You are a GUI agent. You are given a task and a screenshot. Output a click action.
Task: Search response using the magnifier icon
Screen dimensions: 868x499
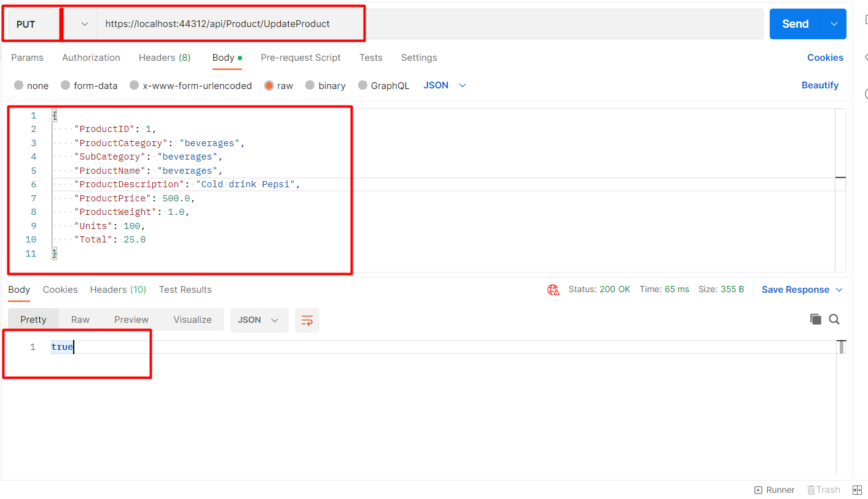[x=834, y=319]
